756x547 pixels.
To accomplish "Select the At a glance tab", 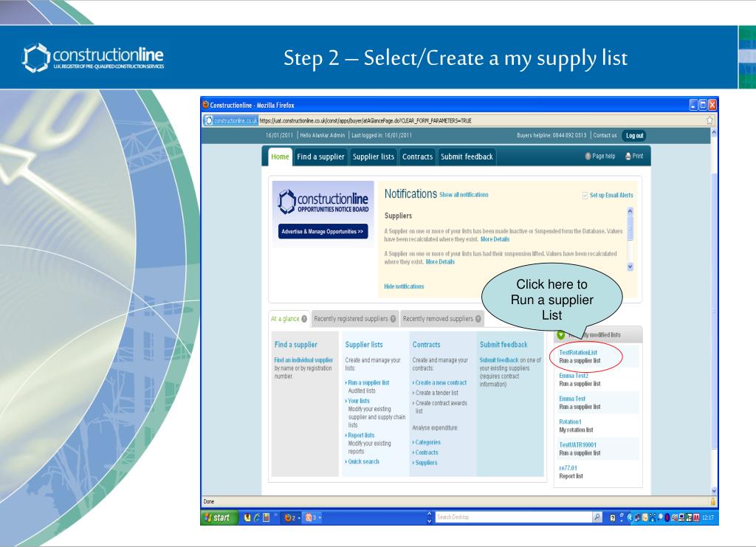I will (x=289, y=319).
